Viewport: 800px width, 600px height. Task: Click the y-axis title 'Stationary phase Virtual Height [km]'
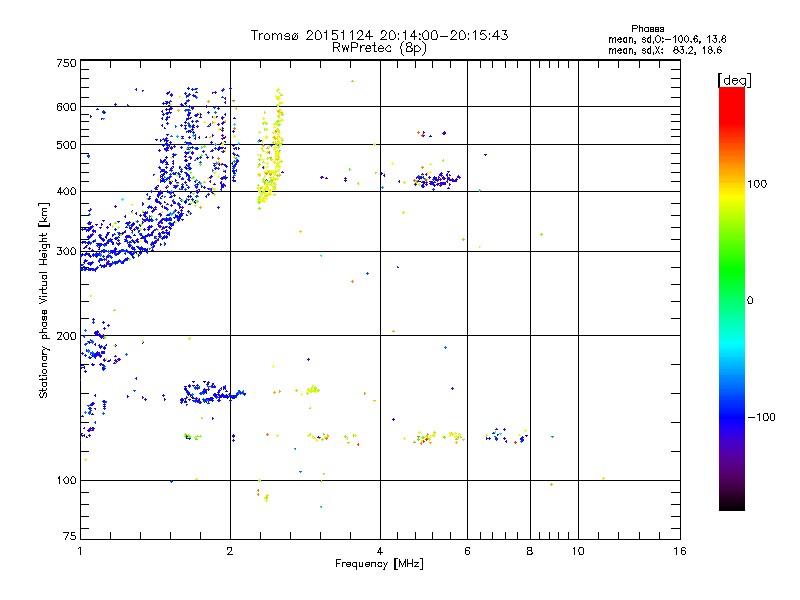(x=43, y=300)
